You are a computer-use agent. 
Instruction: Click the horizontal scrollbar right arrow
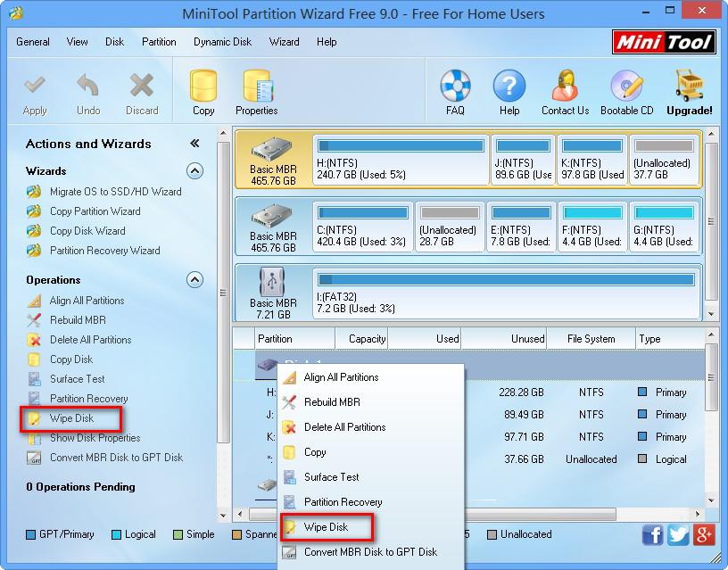click(697, 515)
